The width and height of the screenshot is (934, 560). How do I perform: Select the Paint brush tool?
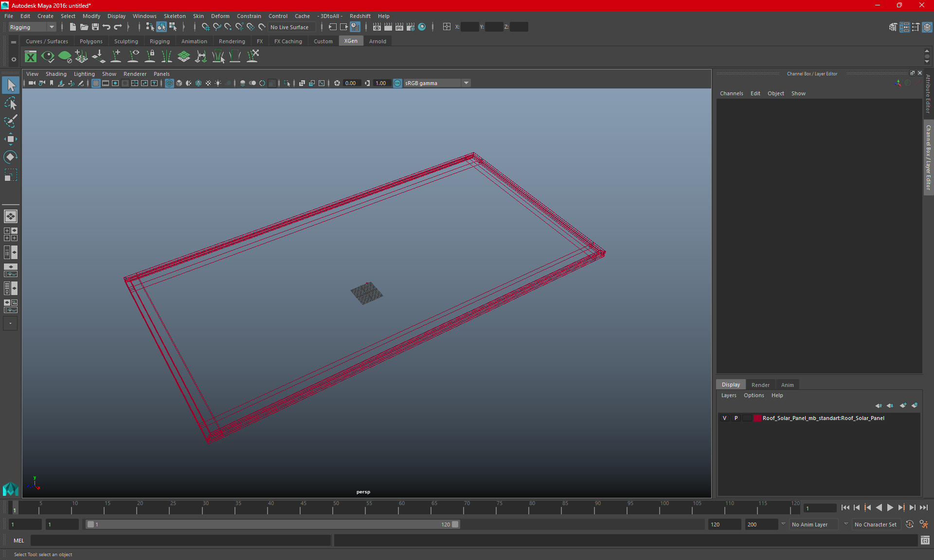click(x=11, y=121)
